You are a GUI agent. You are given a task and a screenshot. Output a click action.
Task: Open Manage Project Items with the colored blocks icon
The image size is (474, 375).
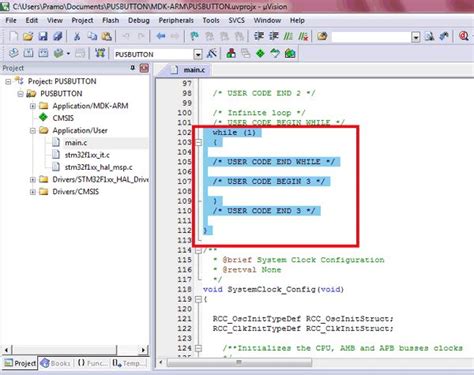tap(231, 53)
